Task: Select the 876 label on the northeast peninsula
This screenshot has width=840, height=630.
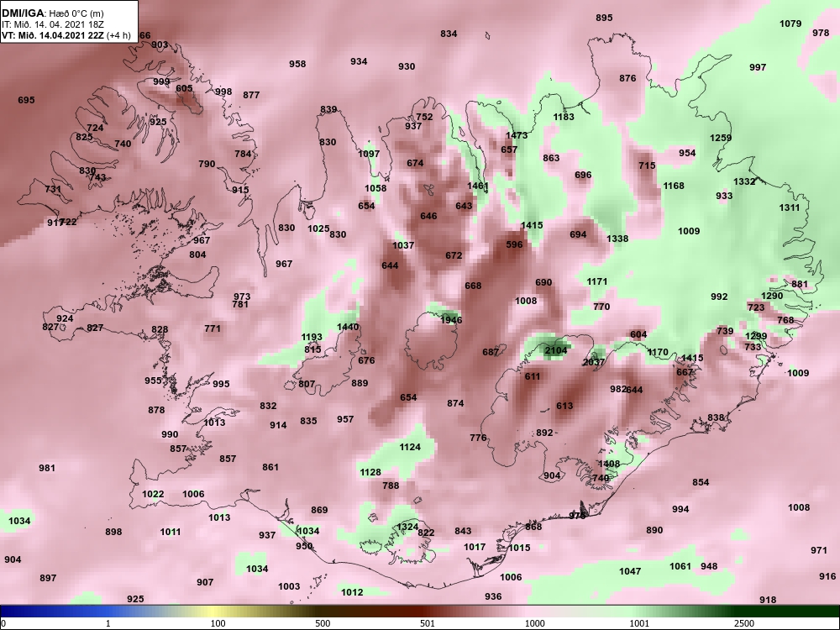Action: (x=627, y=77)
